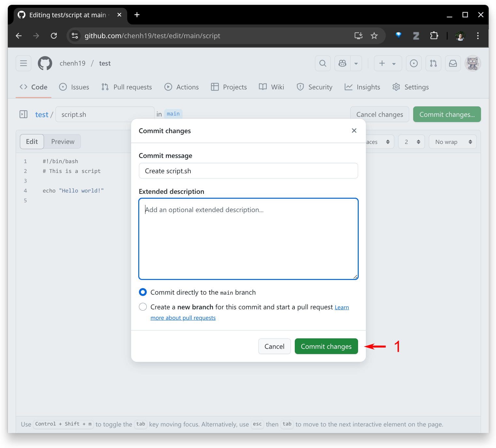
Task: Select Create a new branch for this commit
Action: pyautogui.click(x=143, y=307)
